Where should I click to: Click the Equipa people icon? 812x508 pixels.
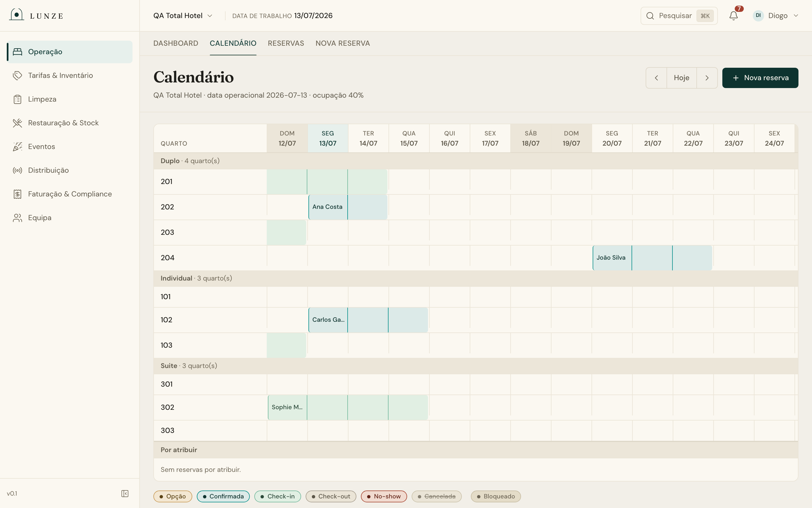pyautogui.click(x=17, y=218)
